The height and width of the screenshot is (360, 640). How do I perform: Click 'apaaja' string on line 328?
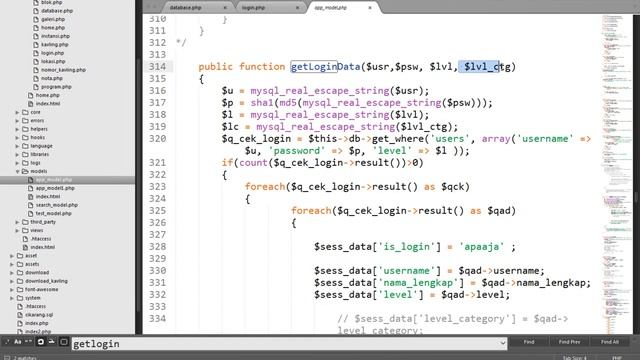click(482, 247)
